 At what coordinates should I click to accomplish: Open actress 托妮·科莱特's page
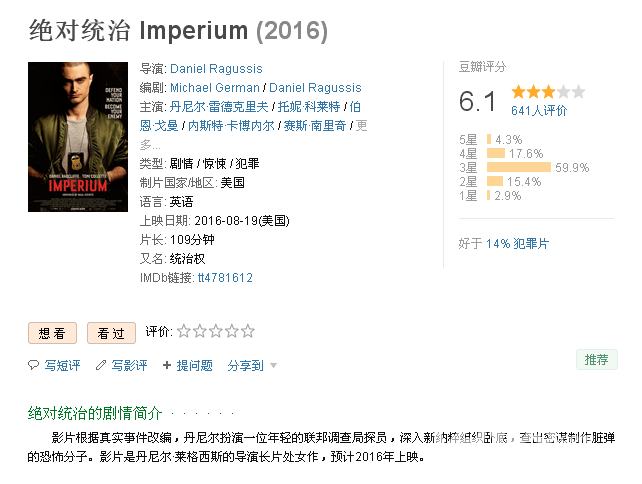pos(309,107)
